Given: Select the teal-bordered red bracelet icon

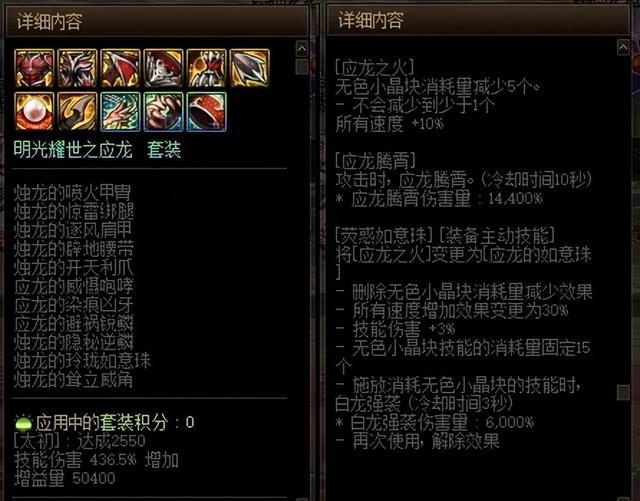Looking at the screenshot, I should pyautogui.click(x=207, y=111).
